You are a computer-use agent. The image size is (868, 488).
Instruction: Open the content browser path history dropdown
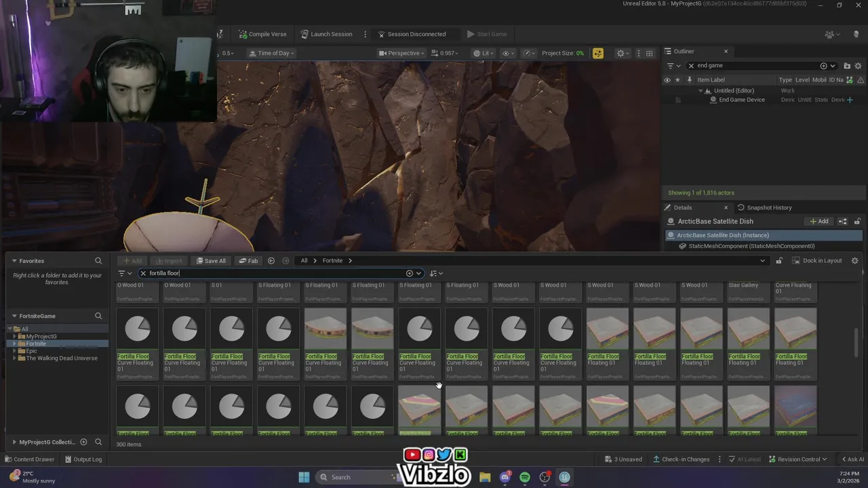(762, 261)
